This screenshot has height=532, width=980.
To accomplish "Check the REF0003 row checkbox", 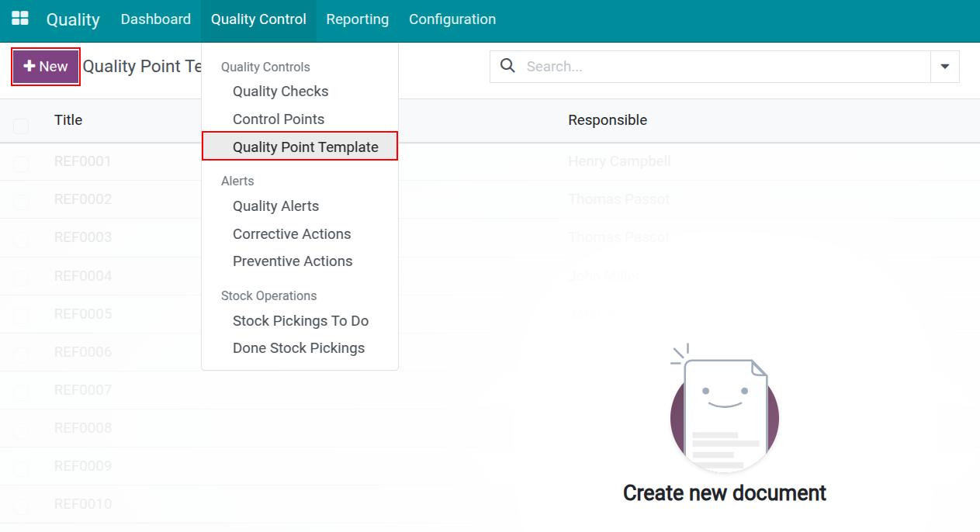I will [x=21, y=240].
